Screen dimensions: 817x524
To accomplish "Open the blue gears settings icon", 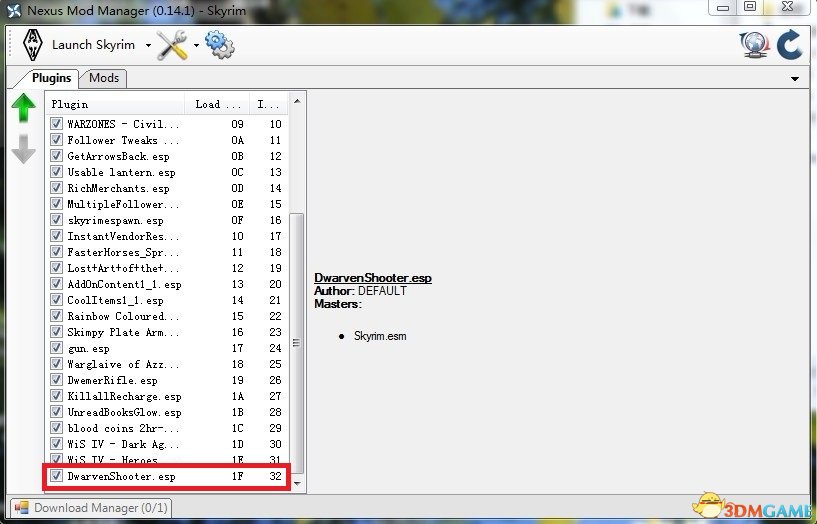I will coord(219,45).
